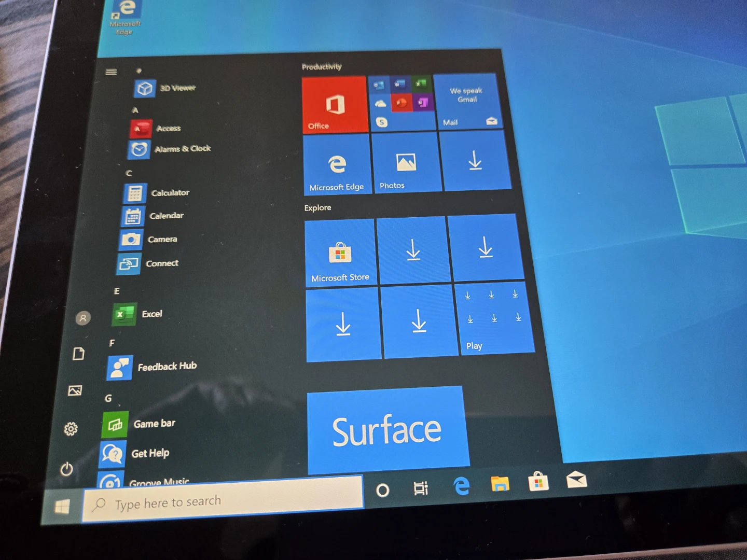
Task: Launch Edge from the taskbar
Action: [x=461, y=486]
